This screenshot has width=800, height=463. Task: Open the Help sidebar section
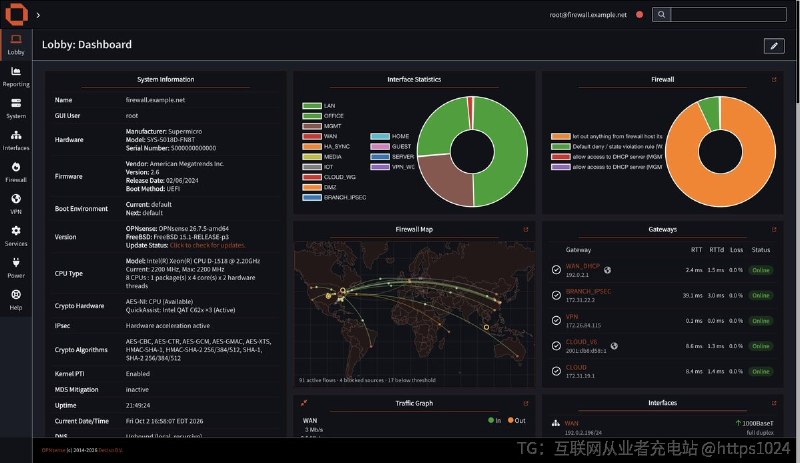pyautogui.click(x=16, y=300)
